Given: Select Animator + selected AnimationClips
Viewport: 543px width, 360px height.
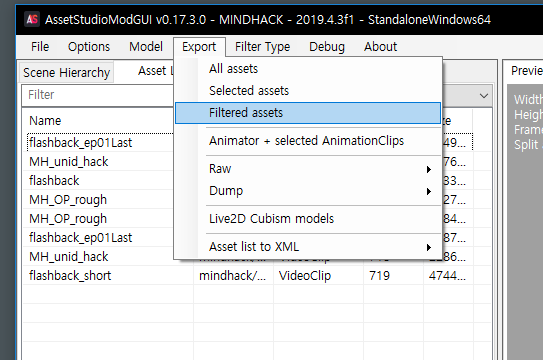Looking at the screenshot, I should coord(308,141).
